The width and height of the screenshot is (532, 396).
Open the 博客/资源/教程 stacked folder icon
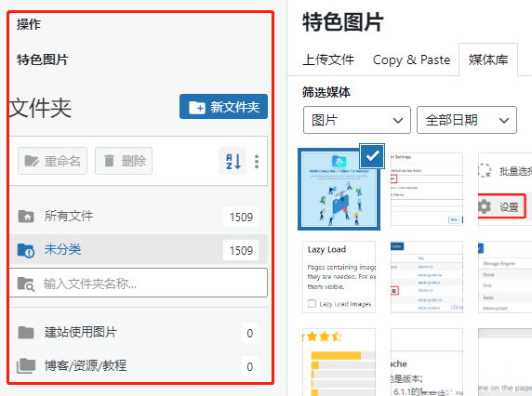click(x=26, y=366)
